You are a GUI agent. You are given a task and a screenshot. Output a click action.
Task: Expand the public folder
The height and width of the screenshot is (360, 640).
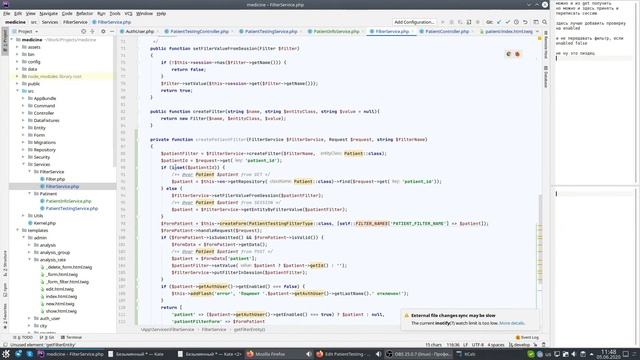pos(18,84)
